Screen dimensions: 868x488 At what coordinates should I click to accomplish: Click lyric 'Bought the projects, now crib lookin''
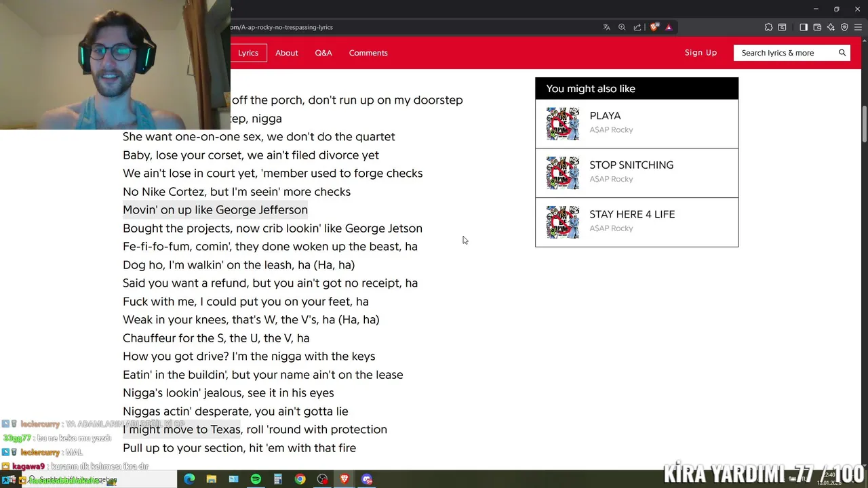tap(273, 228)
